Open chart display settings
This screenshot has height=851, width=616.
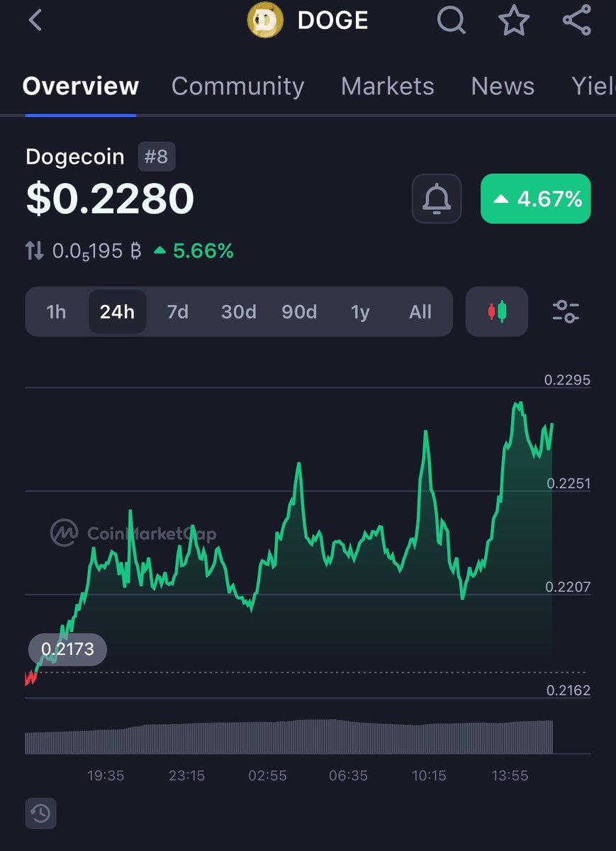click(x=565, y=311)
